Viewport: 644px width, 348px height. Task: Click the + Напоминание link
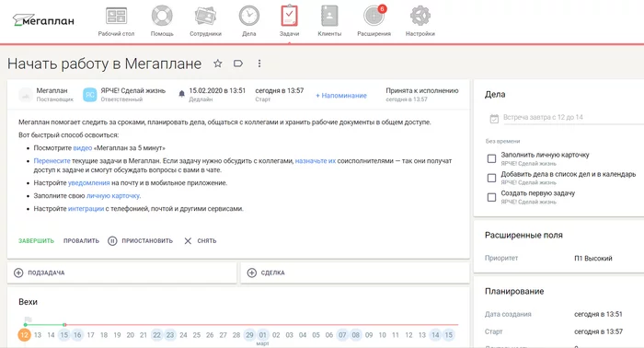pyautogui.click(x=341, y=96)
